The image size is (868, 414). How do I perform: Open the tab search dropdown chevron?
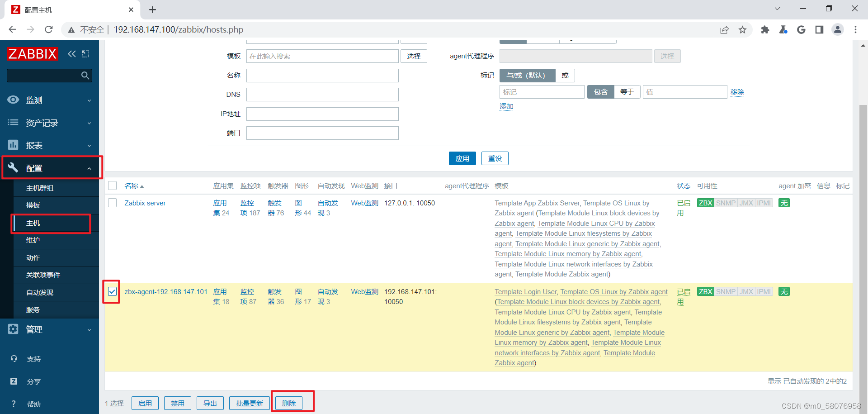point(777,9)
